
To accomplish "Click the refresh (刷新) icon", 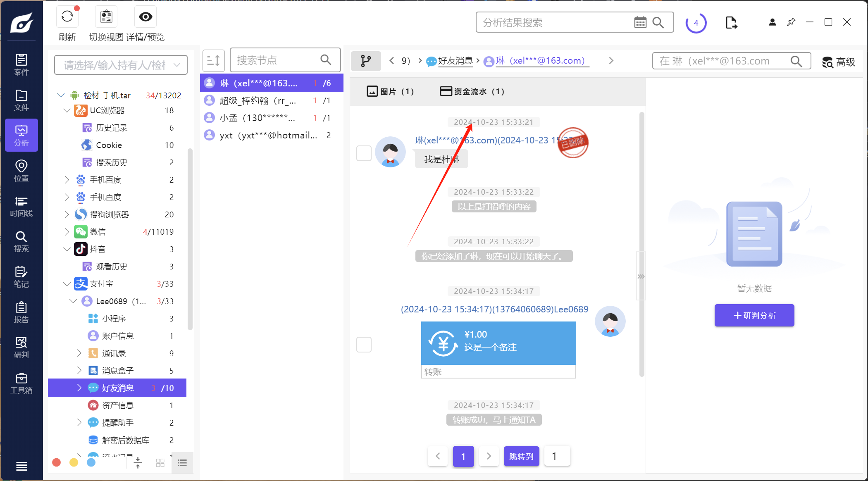I will point(67,17).
